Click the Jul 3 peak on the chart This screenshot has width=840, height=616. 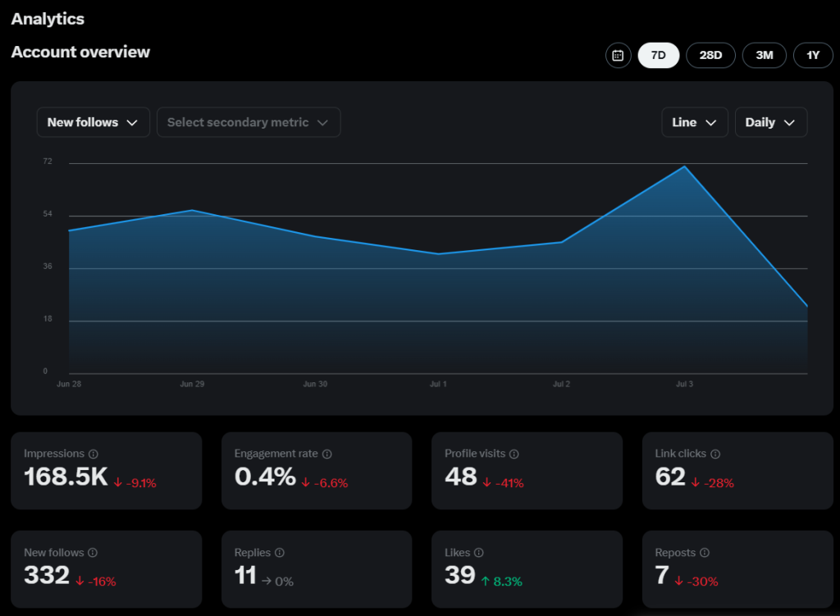[684, 167]
